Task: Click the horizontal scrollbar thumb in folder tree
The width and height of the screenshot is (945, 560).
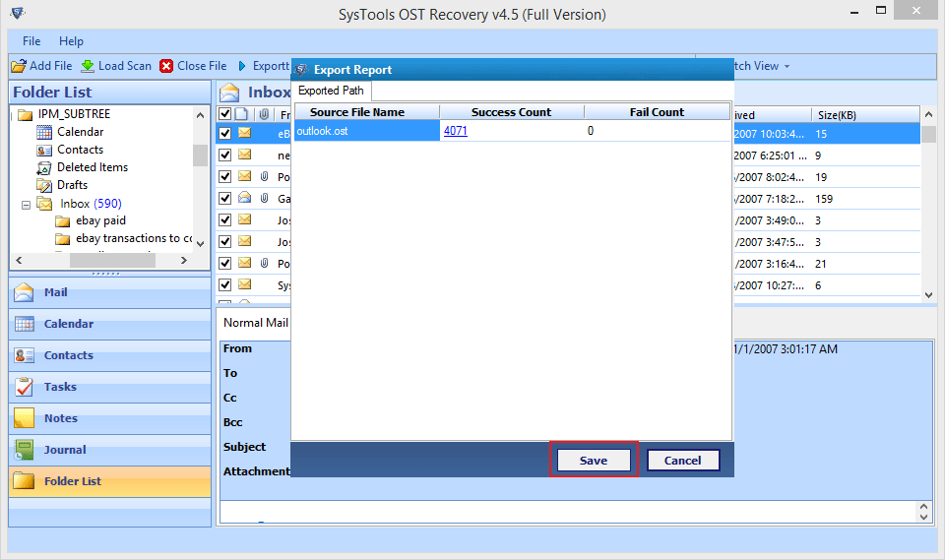Action: (x=112, y=261)
